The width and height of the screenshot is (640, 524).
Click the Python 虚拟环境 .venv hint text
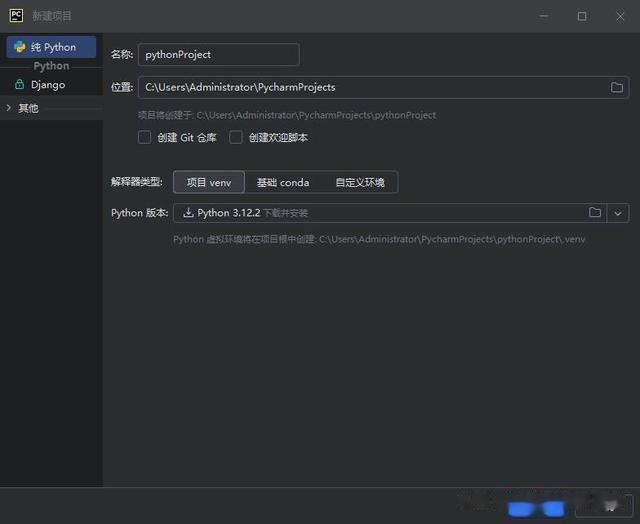tap(379, 240)
